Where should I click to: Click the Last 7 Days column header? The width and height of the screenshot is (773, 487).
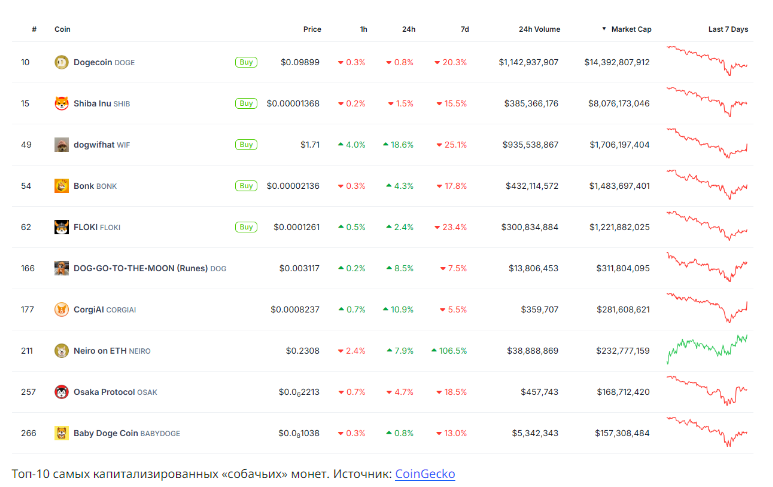pyautogui.click(x=728, y=29)
